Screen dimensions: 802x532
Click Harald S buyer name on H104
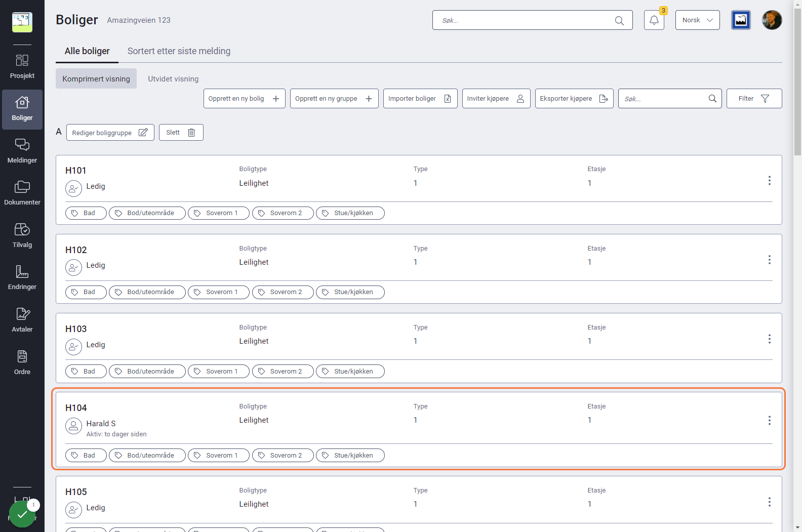(101, 424)
